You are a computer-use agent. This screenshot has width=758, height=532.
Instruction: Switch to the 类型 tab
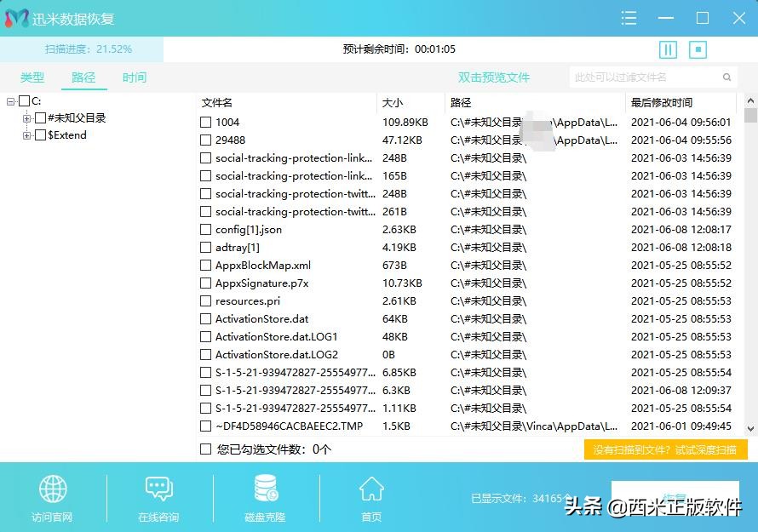tap(32, 77)
